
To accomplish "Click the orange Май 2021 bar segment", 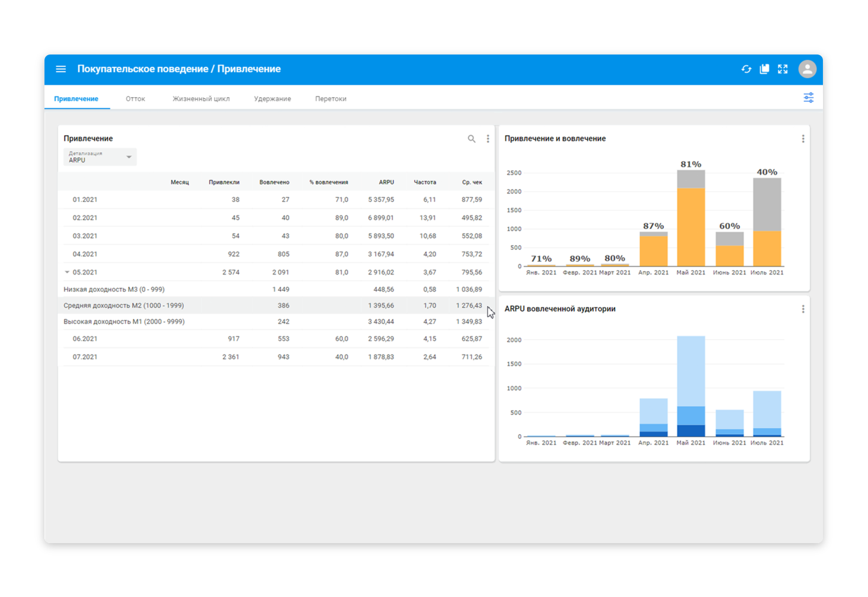I will 691,227.
